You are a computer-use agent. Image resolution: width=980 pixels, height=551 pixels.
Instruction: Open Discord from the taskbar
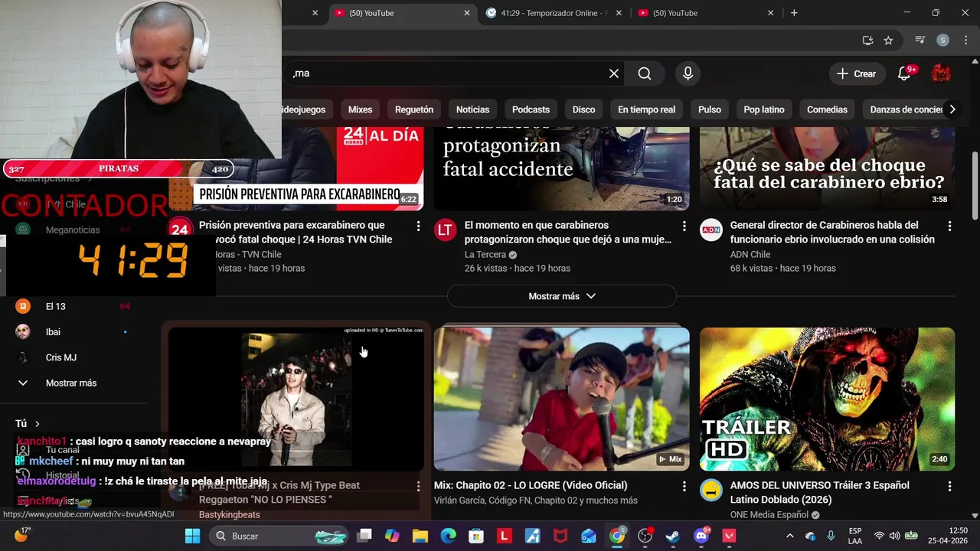[x=701, y=536]
